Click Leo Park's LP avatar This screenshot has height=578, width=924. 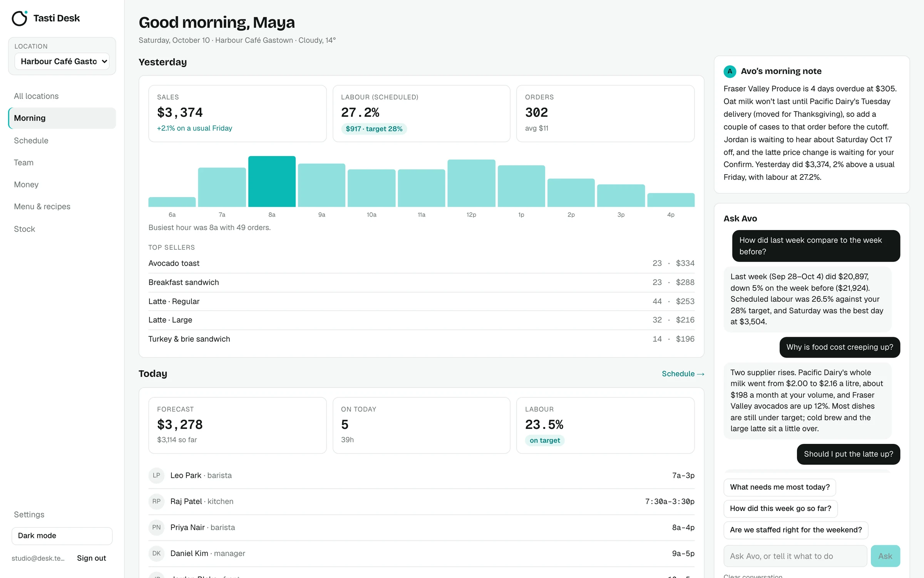[x=156, y=475]
